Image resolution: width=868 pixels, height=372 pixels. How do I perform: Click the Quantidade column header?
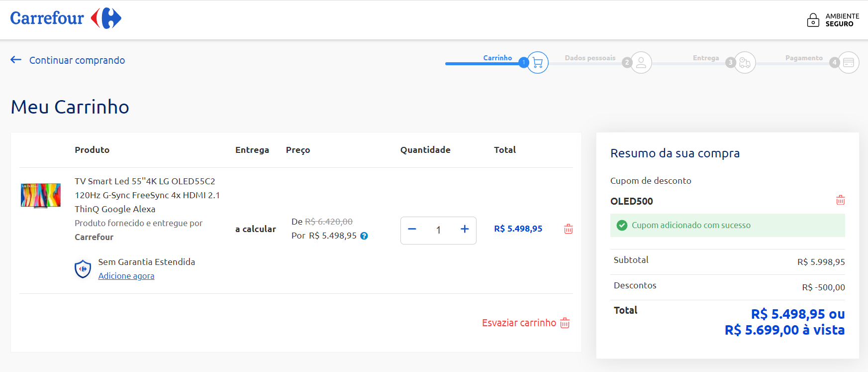[x=425, y=150]
